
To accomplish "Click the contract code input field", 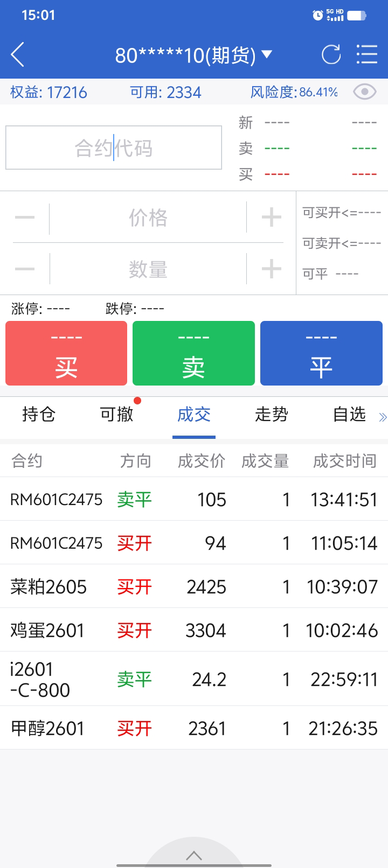I will click(114, 148).
